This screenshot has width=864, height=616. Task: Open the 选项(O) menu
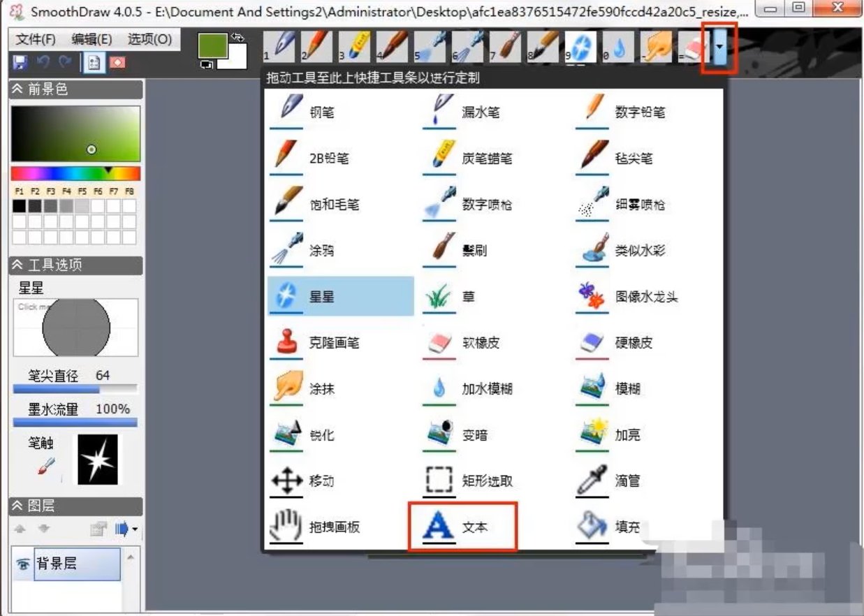[149, 39]
